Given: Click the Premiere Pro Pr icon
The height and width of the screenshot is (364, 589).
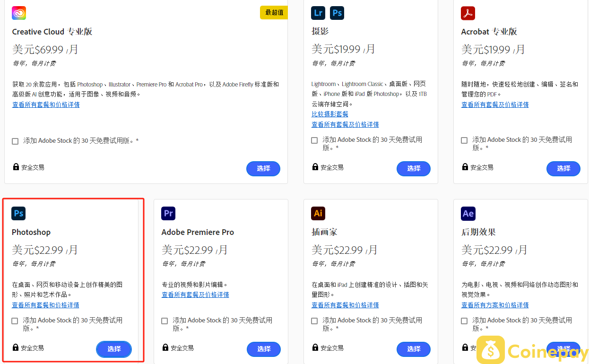Looking at the screenshot, I should (x=168, y=214).
